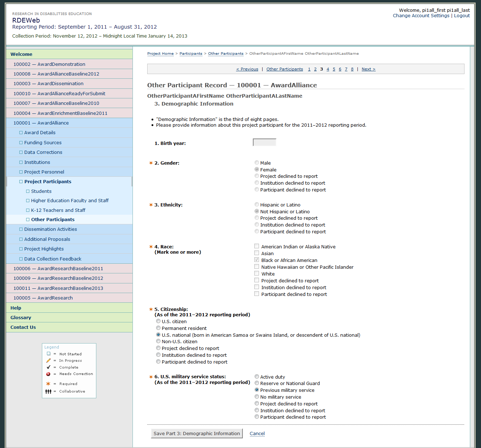Select the No military service option

pos(257,397)
